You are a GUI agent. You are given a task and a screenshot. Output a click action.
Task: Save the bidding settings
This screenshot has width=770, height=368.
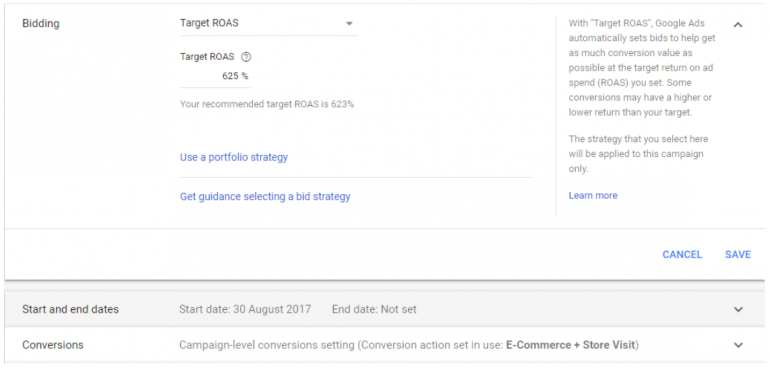tap(738, 255)
